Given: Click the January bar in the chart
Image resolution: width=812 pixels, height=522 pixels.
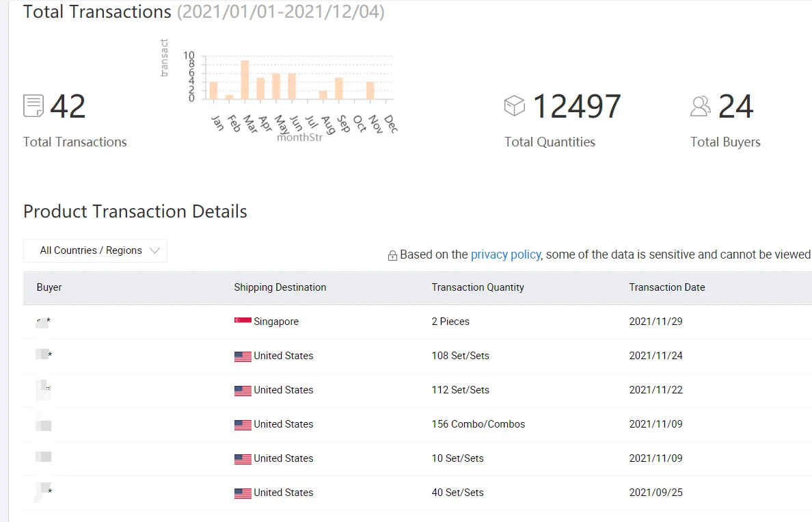Looking at the screenshot, I should (x=213, y=90).
